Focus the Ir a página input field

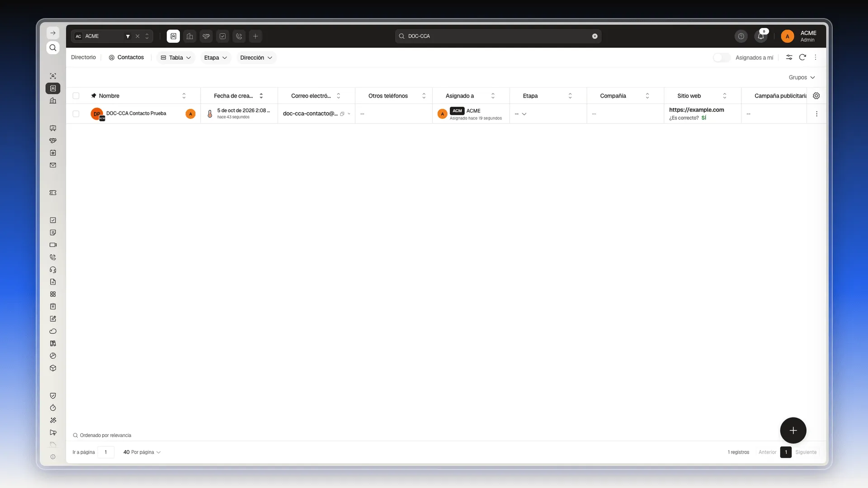click(106, 452)
